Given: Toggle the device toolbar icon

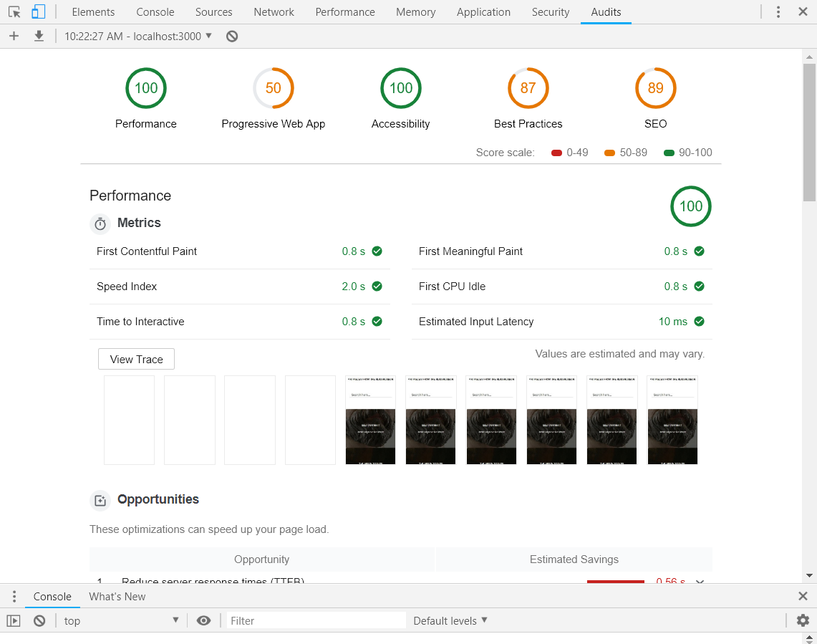Looking at the screenshot, I should coord(38,12).
